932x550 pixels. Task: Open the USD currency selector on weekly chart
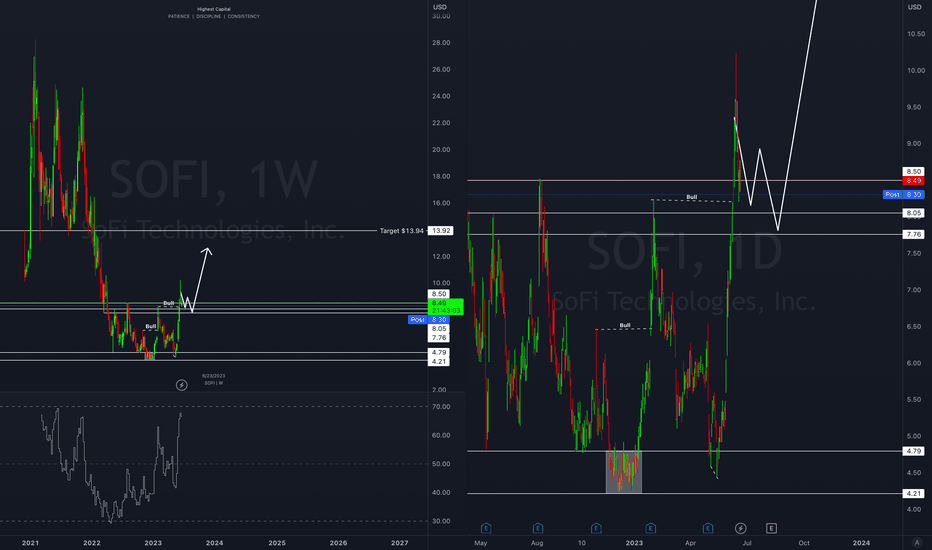click(440, 7)
